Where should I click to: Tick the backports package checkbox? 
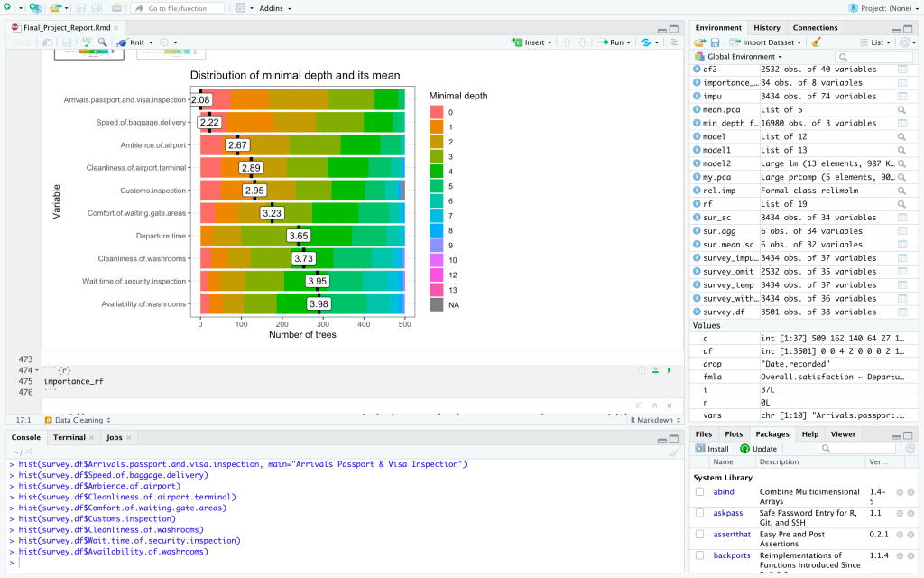700,555
